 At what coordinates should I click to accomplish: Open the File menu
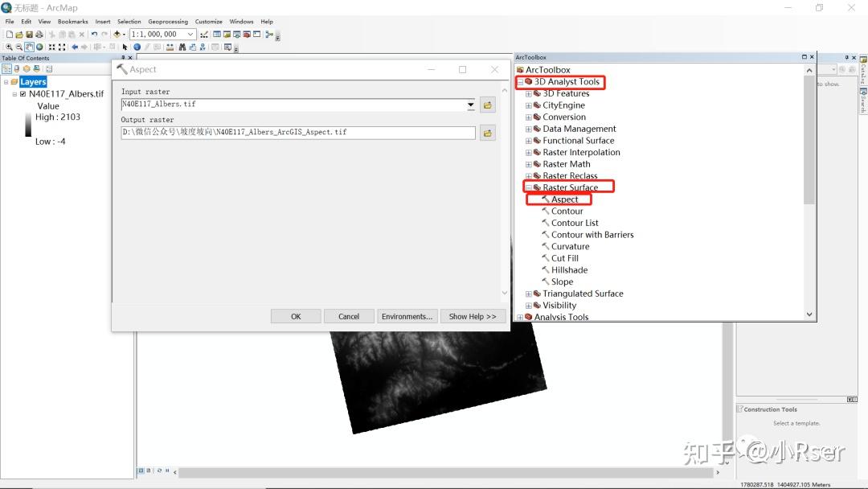pyautogui.click(x=10, y=22)
